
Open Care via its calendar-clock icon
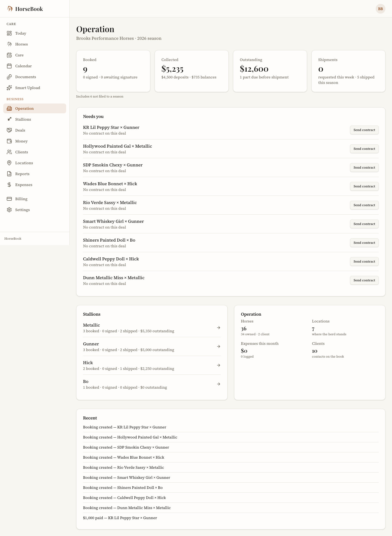click(x=9, y=55)
